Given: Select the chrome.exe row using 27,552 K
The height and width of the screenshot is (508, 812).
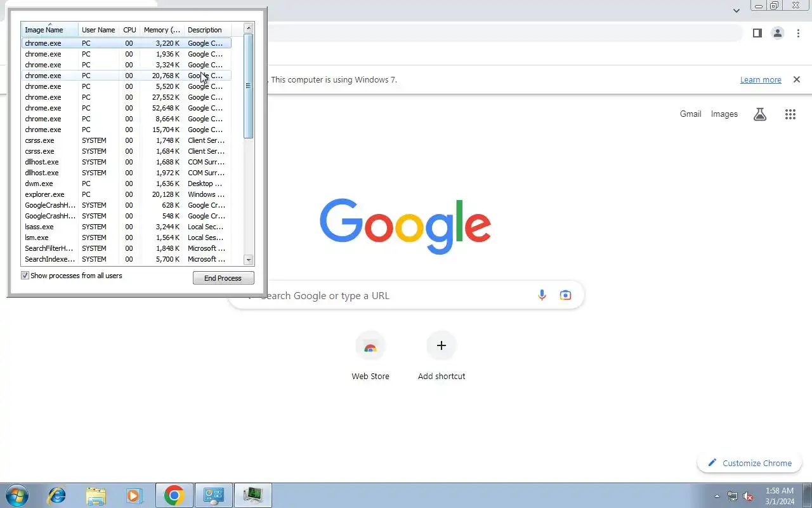Looking at the screenshot, I should click(x=126, y=97).
